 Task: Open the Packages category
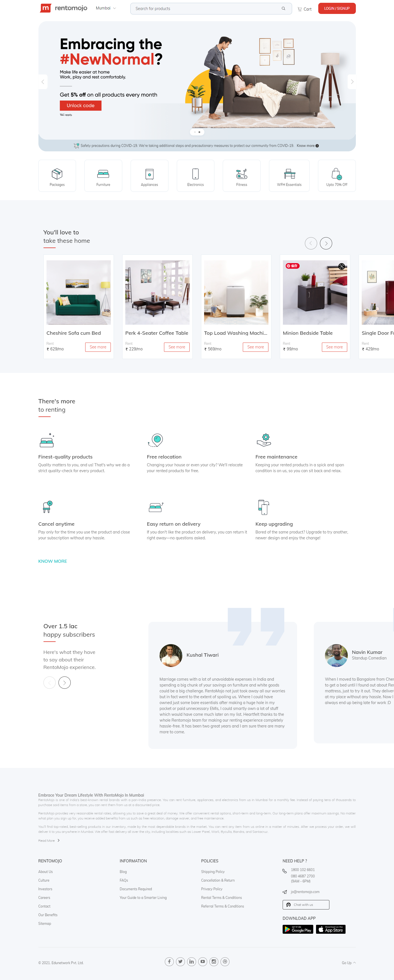57,176
